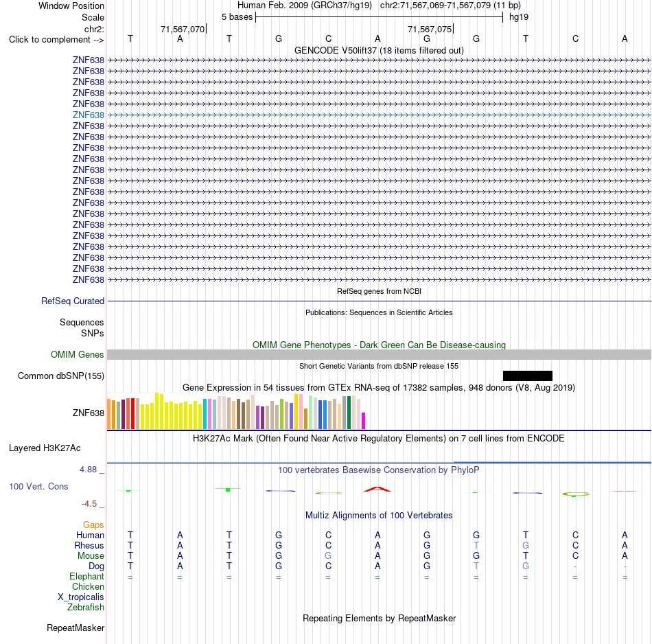Select the Human alignment row label

(x=90, y=535)
